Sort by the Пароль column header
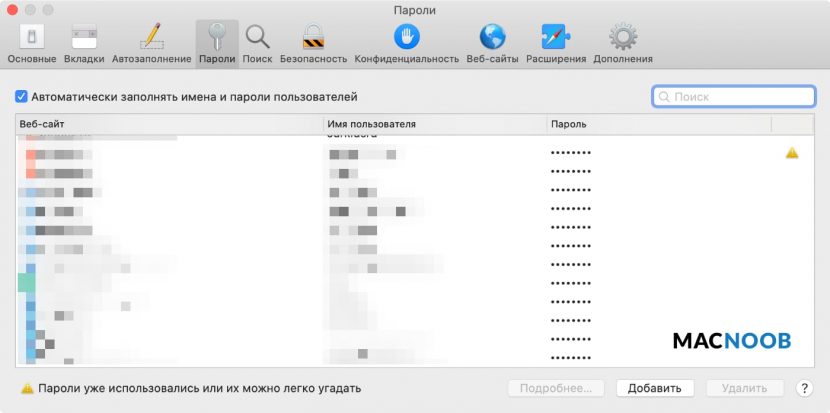The image size is (830, 413). pos(657,124)
